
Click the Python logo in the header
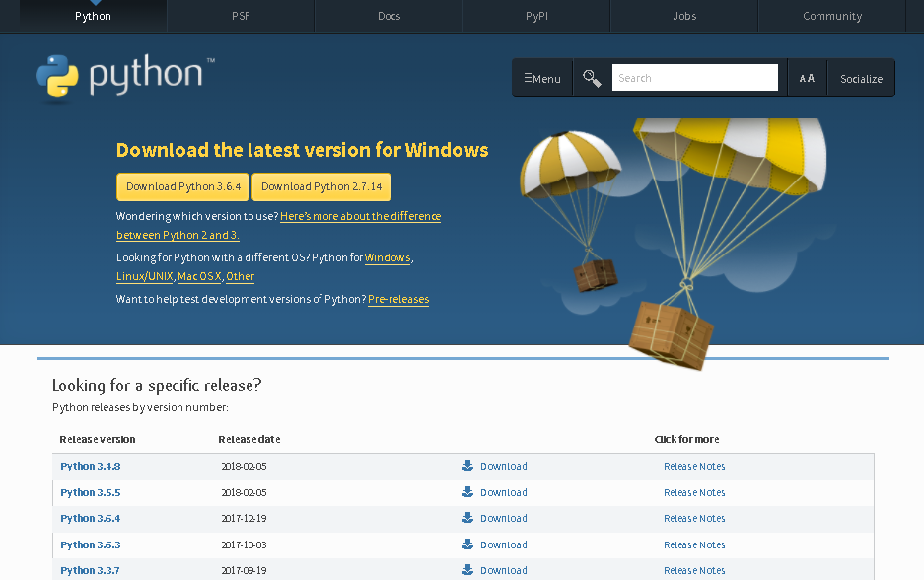124,78
